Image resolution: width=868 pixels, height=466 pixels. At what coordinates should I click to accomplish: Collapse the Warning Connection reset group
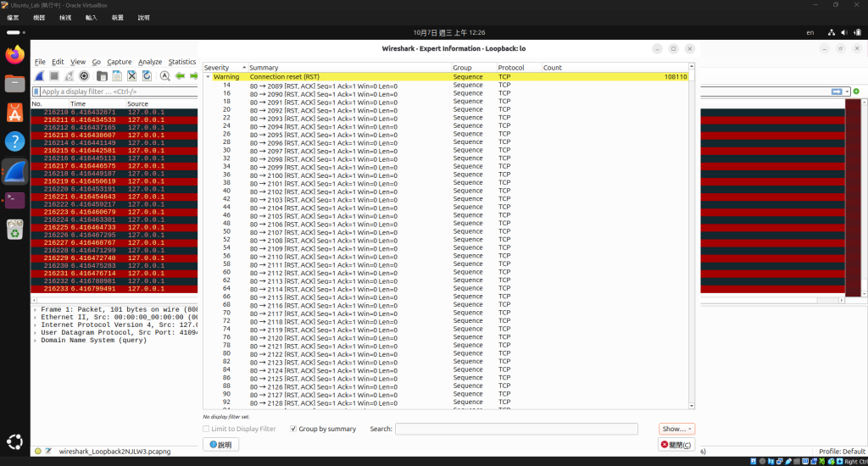[209, 77]
